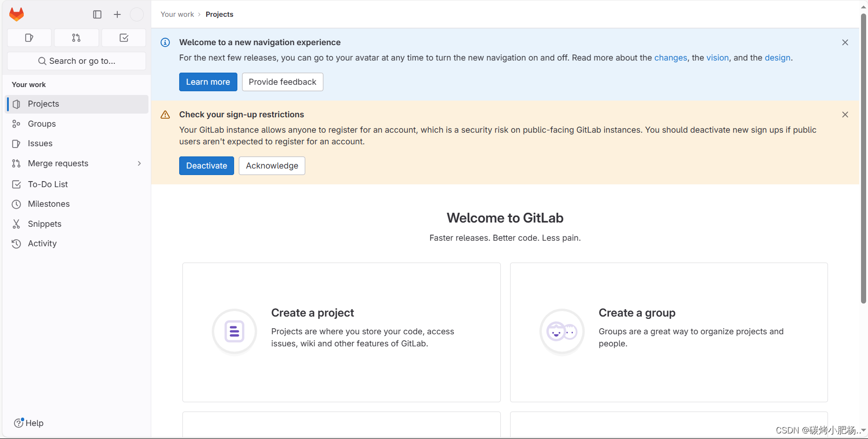Click the Your work sidebar heading

[29, 85]
